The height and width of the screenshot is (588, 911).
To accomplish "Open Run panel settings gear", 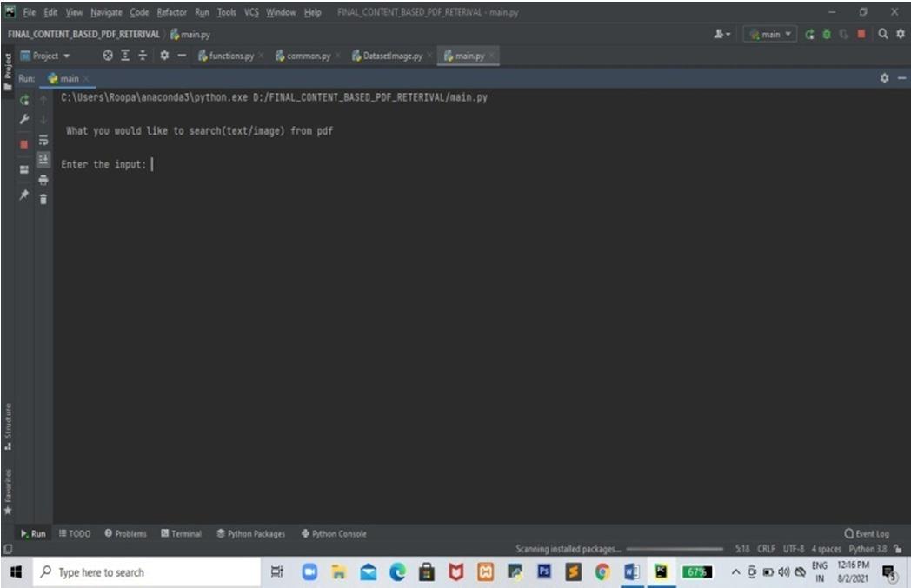I will (884, 78).
